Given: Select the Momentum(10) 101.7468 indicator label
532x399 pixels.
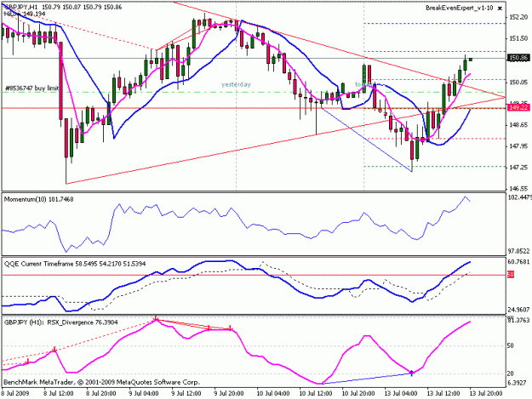Looking at the screenshot, I should point(38,199).
